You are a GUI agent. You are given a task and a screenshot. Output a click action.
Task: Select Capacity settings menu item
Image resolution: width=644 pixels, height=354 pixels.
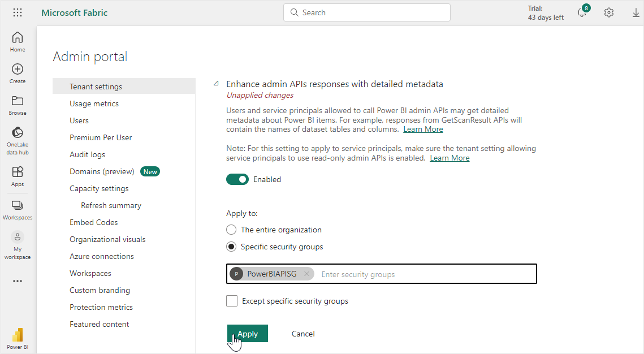point(99,188)
